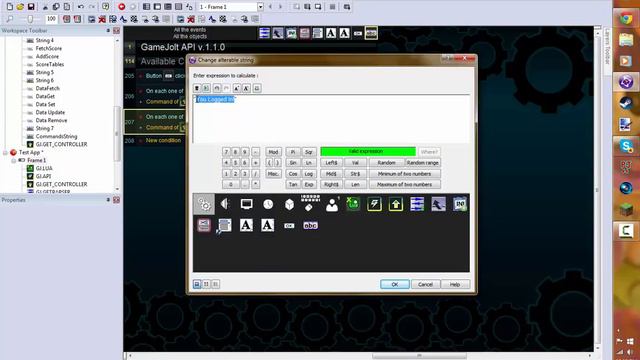Image resolution: width=640 pixels, height=360 pixels.
Task: Select the pink scissors object icon
Action: pyautogui.click(x=204, y=225)
